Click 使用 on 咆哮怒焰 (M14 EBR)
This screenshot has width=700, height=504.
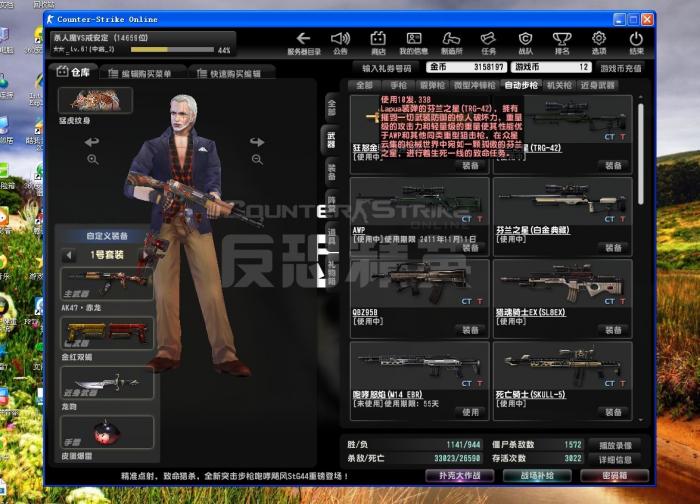(x=470, y=412)
